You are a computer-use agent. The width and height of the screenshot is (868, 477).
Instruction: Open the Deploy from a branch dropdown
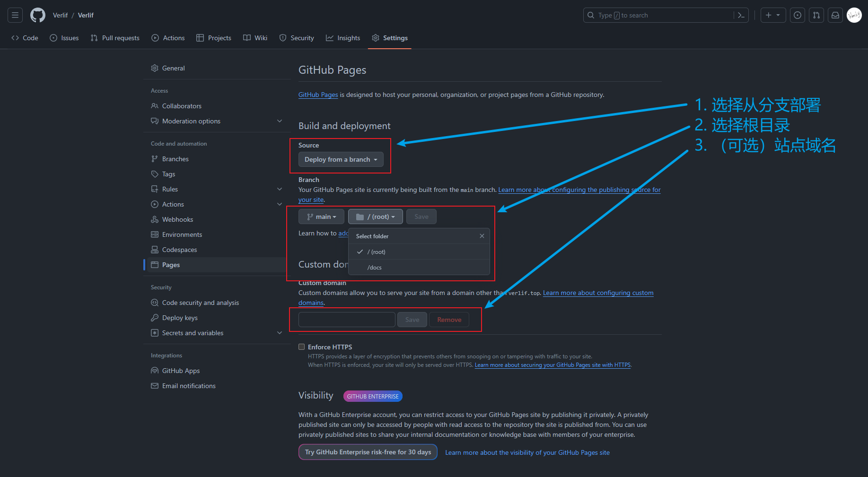tap(341, 160)
